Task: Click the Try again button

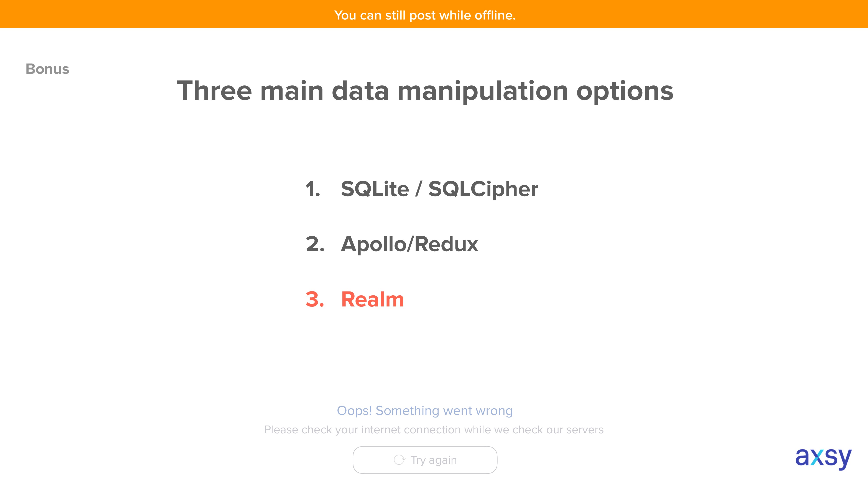Action: [425, 460]
